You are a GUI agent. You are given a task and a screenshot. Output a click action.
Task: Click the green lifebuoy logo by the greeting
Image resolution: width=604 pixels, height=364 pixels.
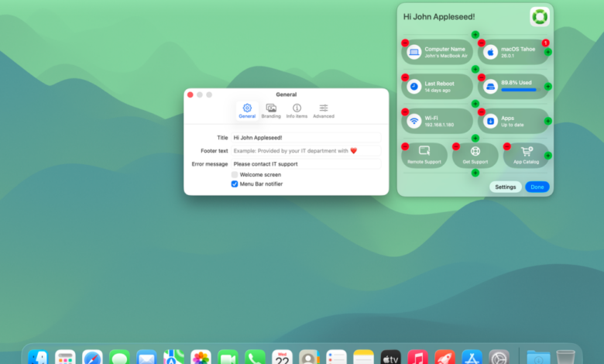pos(539,16)
